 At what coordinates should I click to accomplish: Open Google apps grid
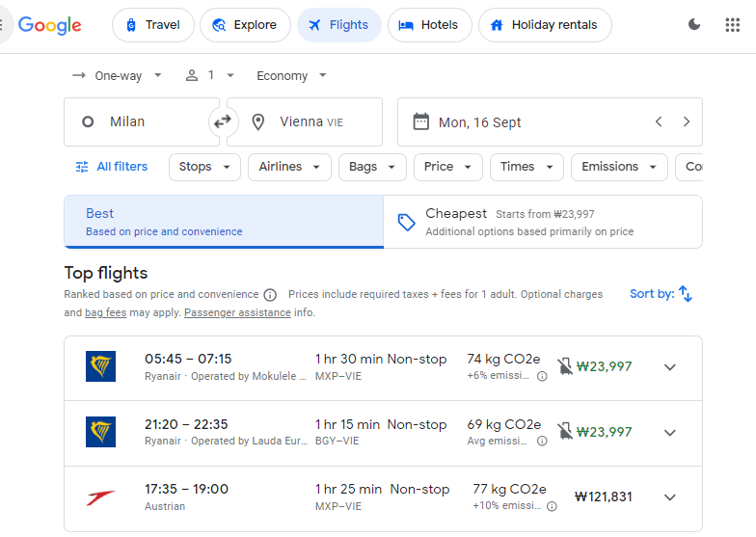coord(732,25)
